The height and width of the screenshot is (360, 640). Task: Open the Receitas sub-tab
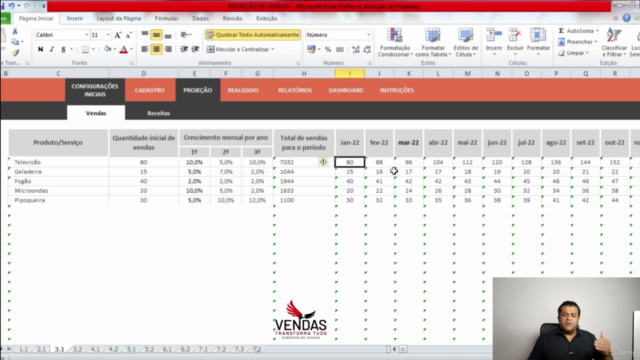(158, 113)
